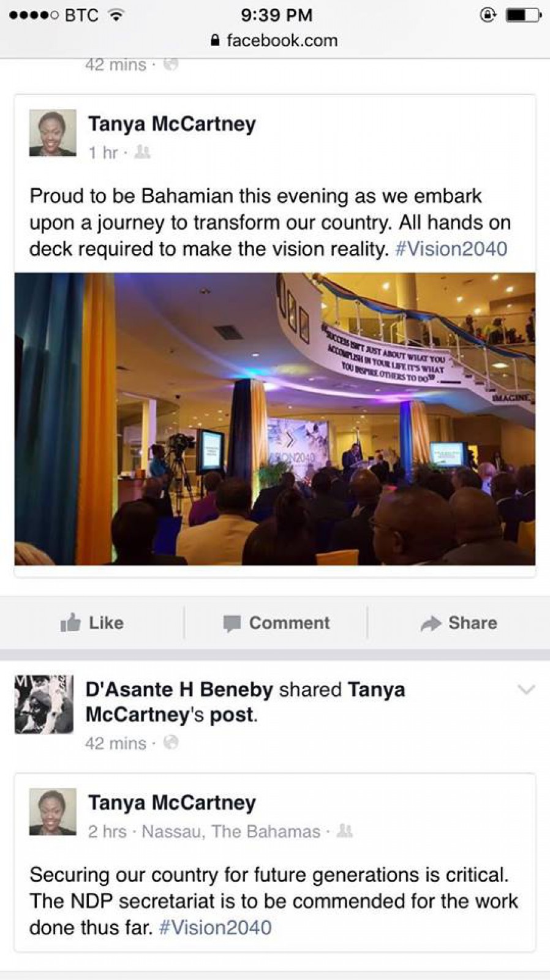Open the D'Asante H Beneby name link

click(179, 690)
